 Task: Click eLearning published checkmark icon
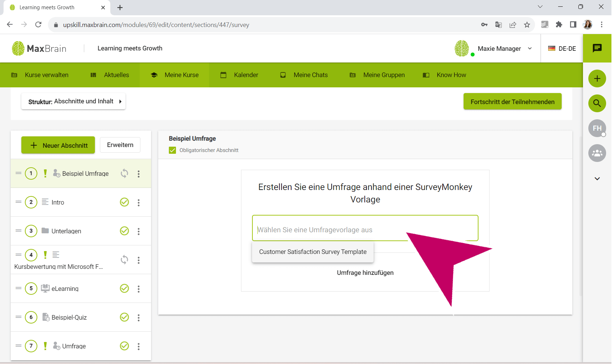coord(124,288)
